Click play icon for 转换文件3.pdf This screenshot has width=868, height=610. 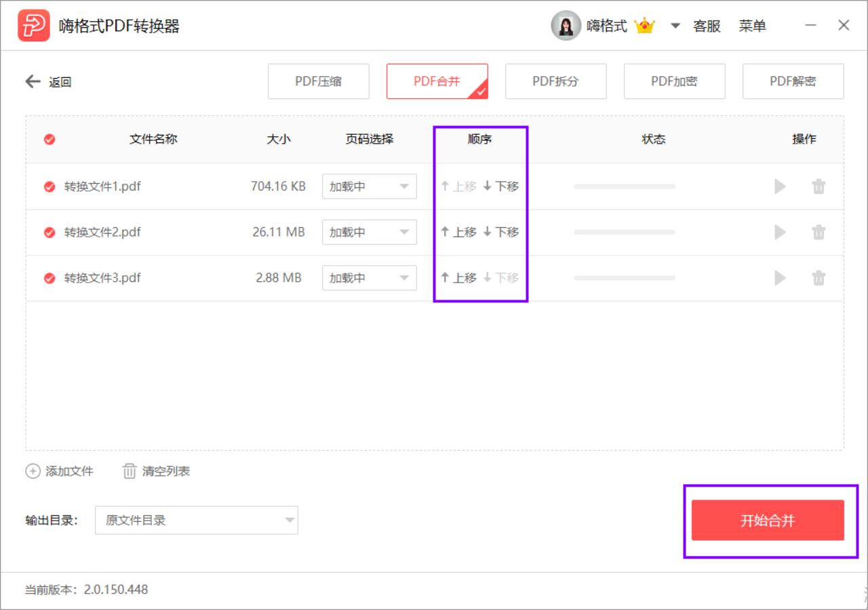(x=781, y=278)
